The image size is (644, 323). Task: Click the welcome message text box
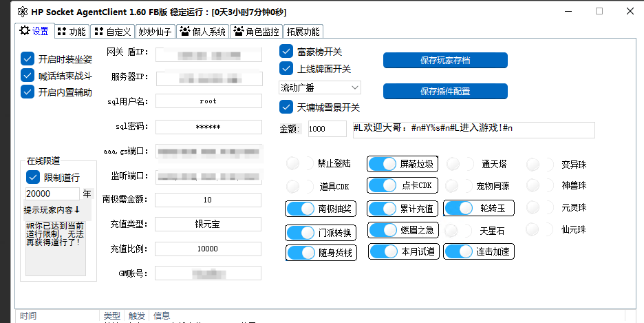pos(473,130)
